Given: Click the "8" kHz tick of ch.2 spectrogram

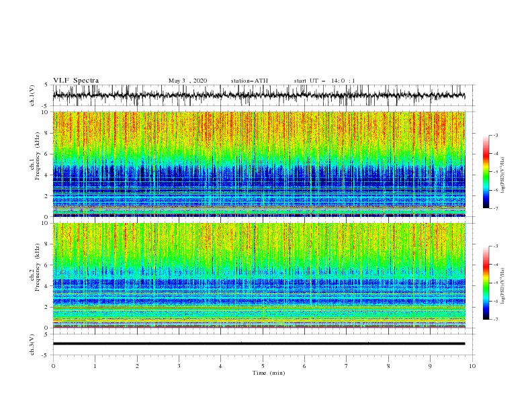Looking at the screenshot, I should coord(46,244).
